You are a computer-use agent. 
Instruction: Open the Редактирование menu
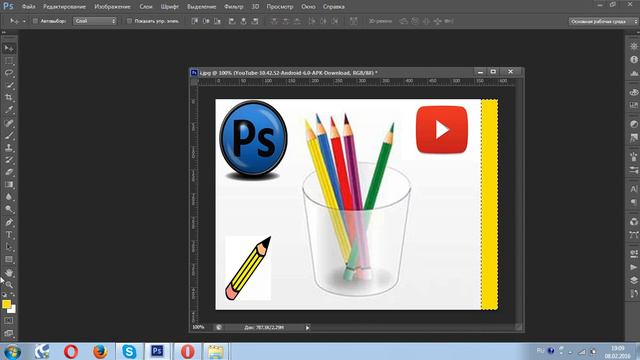[x=64, y=7]
